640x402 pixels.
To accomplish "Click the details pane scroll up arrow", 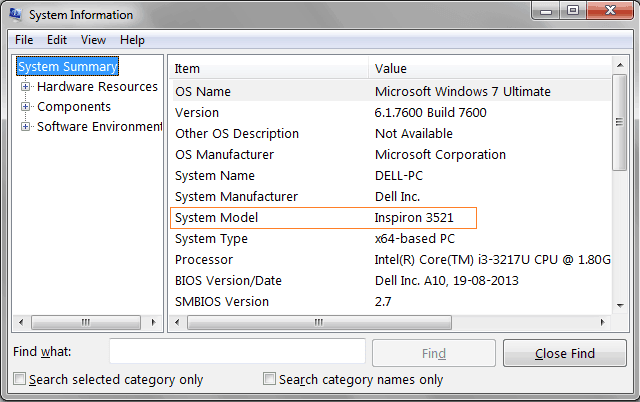I will [x=620, y=65].
